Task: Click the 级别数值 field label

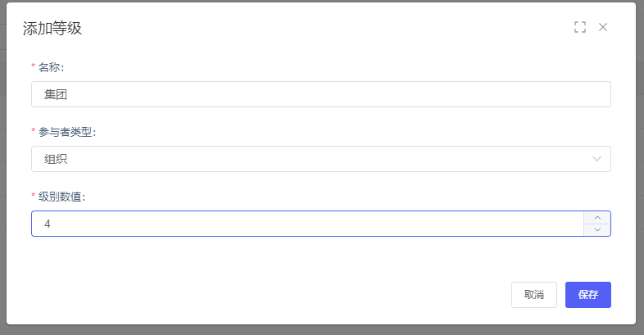Action: tap(61, 197)
